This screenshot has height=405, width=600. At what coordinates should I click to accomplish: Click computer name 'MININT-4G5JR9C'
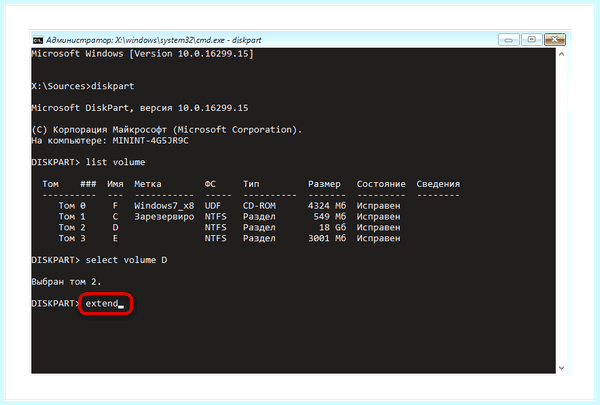[150, 140]
